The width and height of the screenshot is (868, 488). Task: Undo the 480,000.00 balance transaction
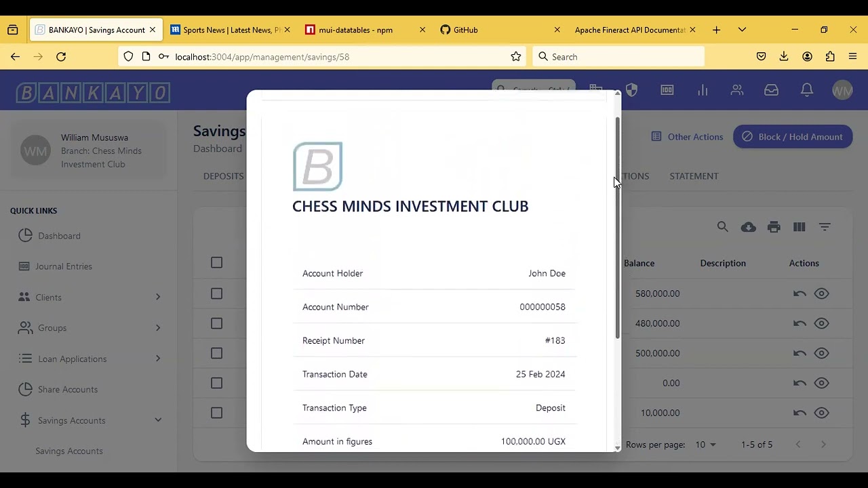click(x=800, y=323)
